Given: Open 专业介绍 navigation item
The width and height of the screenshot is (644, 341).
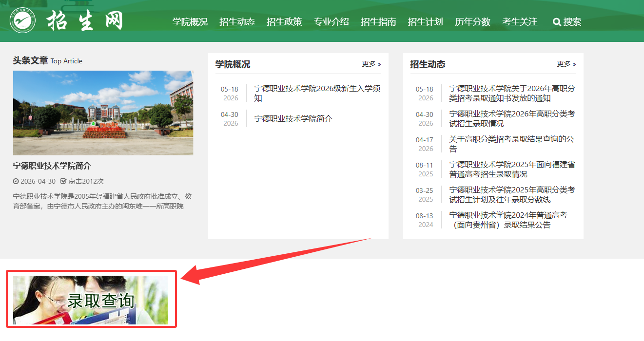Looking at the screenshot, I should [332, 22].
